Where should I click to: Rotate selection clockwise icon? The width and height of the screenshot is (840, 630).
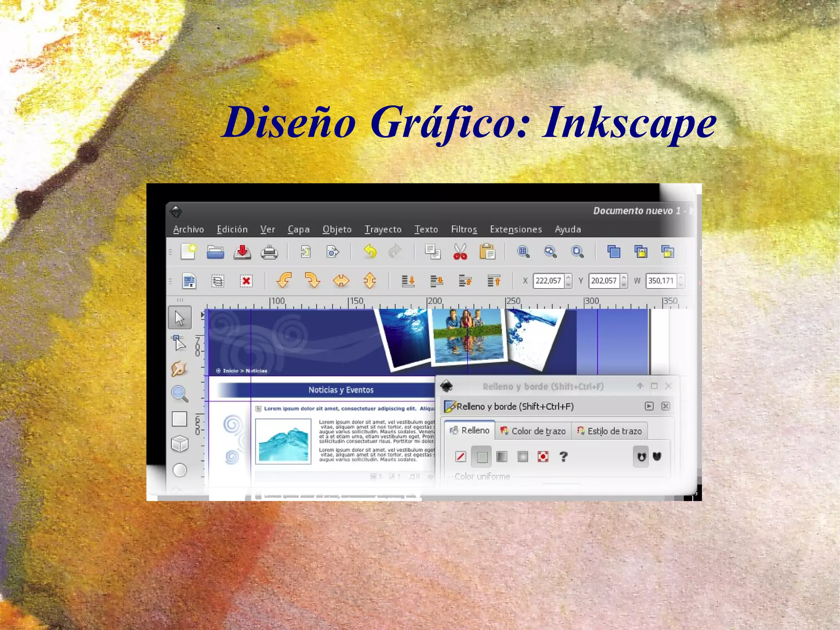(313, 281)
